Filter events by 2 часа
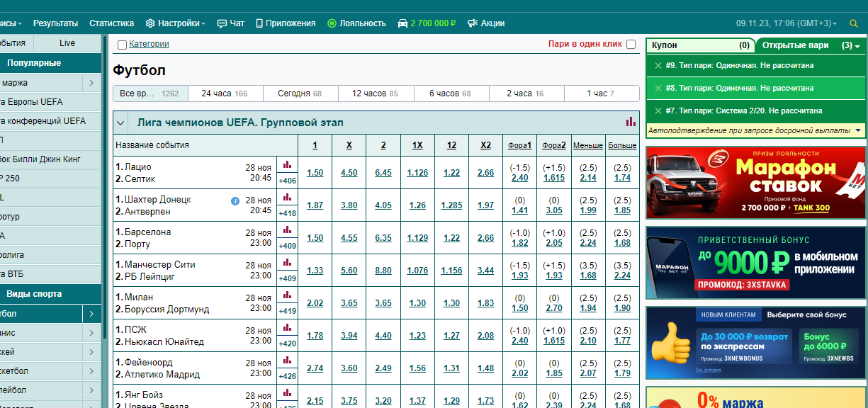The height and width of the screenshot is (408, 868). [525, 93]
